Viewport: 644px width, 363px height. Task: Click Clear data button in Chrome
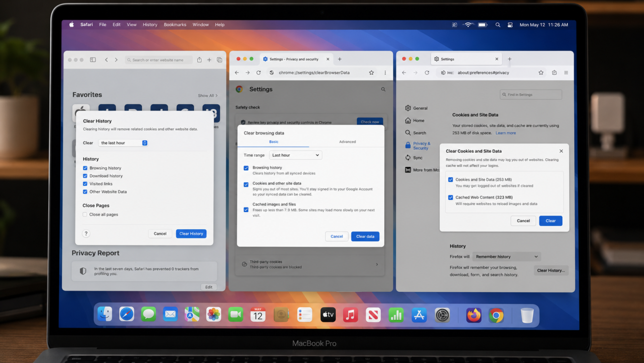coord(365,237)
